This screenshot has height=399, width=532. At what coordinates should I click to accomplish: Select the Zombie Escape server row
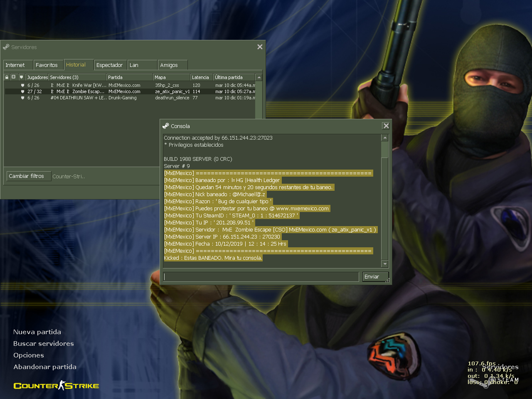(x=130, y=91)
